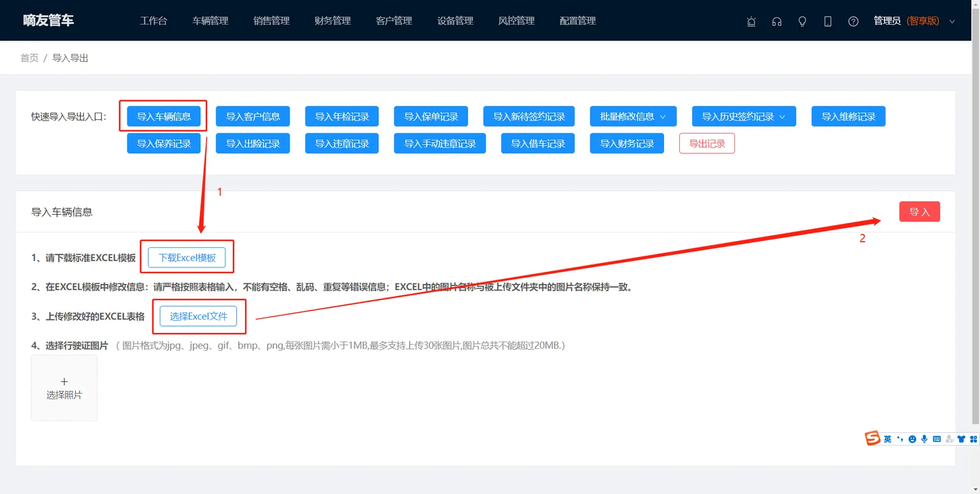Click the 选择照片 upload box
Viewport: 980px width, 494px height.
[x=64, y=388]
